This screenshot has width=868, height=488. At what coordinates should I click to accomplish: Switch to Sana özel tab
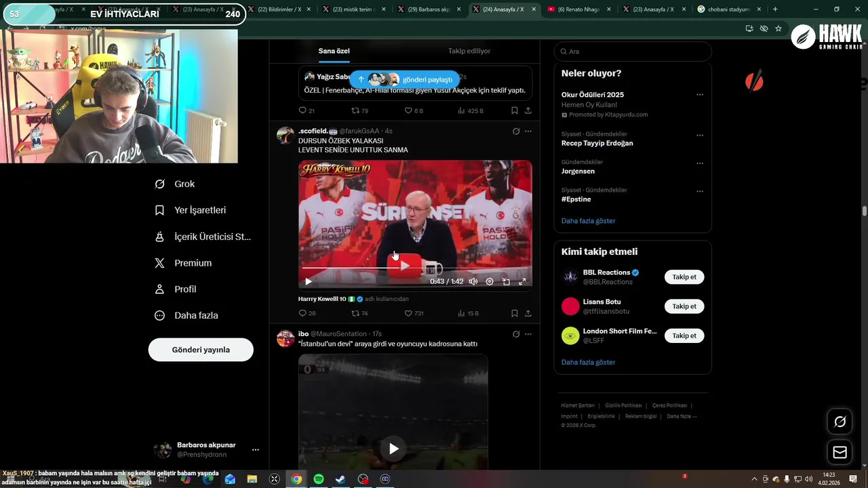tap(334, 51)
